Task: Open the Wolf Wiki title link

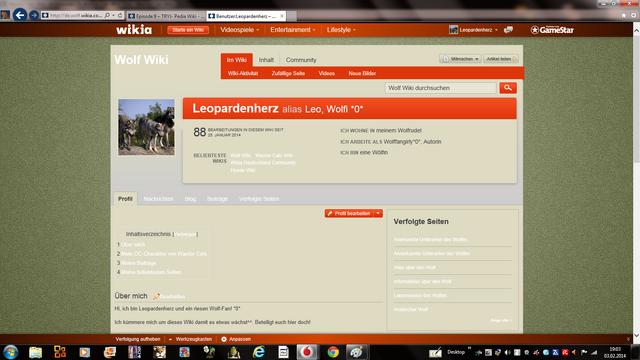Action: click(x=141, y=60)
